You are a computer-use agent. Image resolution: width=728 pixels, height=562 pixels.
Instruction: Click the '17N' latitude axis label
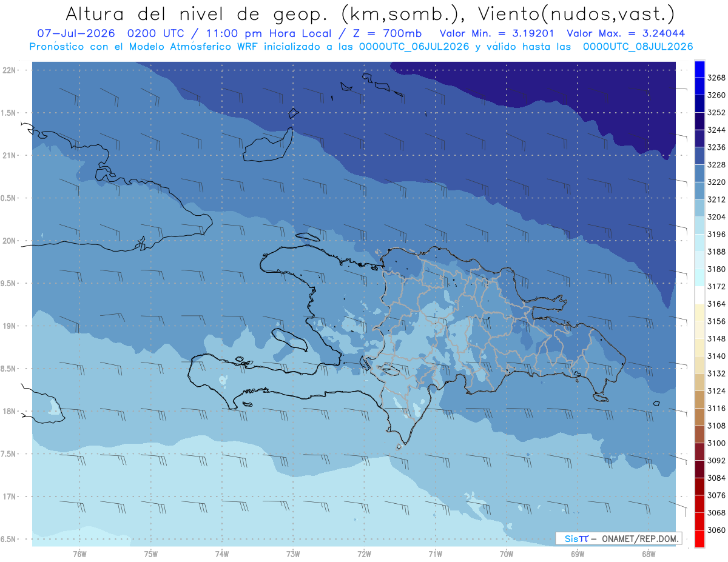pos(10,497)
